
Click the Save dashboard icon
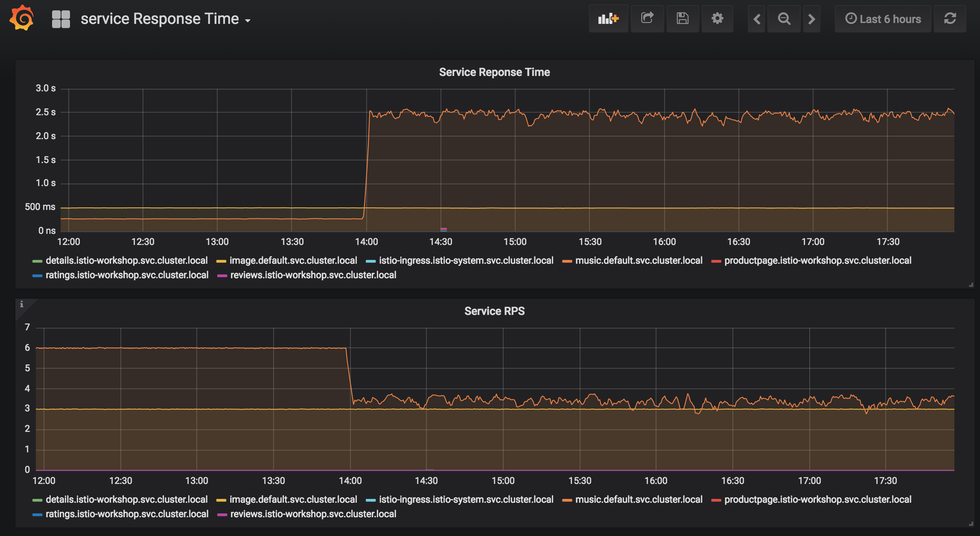pos(682,18)
